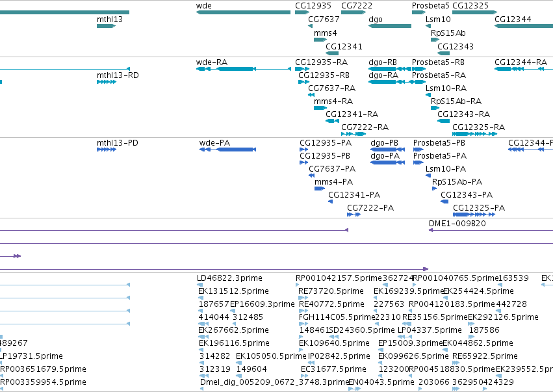553x392 pixels.
Task: Click the mthl13 gene feature
Action: [x=106, y=26]
